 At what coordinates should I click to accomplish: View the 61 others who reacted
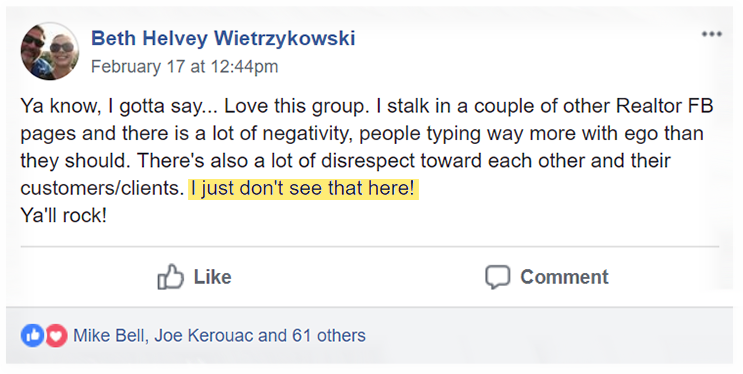click(329, 336)
